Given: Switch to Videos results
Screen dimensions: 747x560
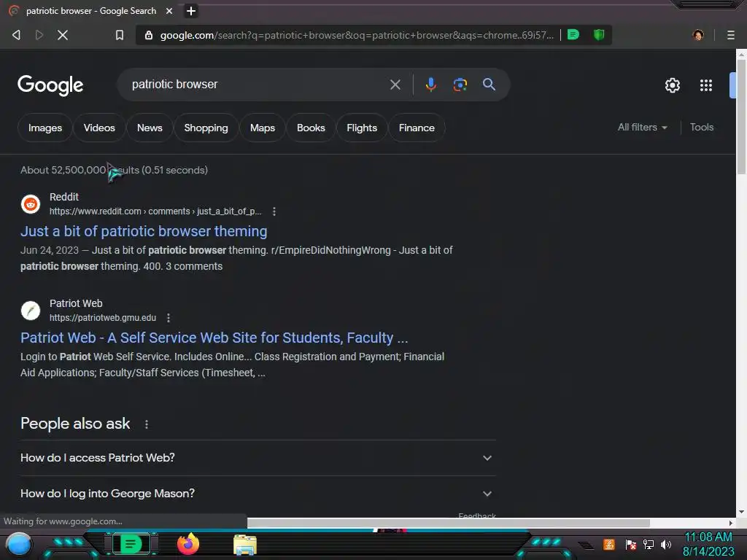Looking at the screenshot, I should tap(99, 128).
